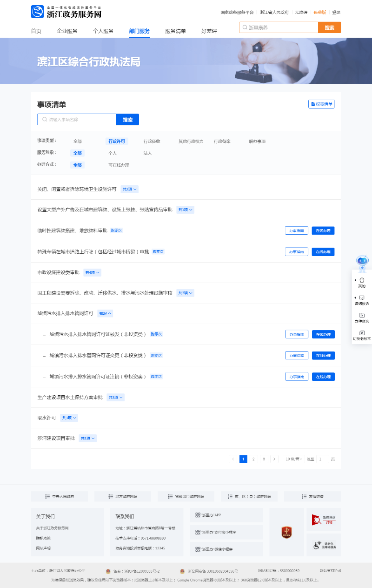Collapse 城镇污水排入排水管网许可 with 收起
The image size is (372, 588).
pyautogui.click(x=105, y=313)
